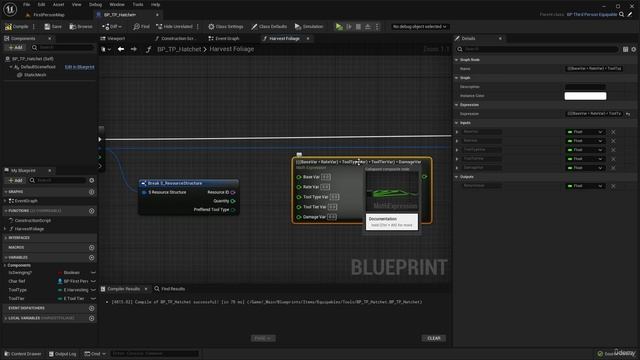This screenshot has width=640, height=360.
Task: Collapse the Interfaces section
Action: click(5, 238)
